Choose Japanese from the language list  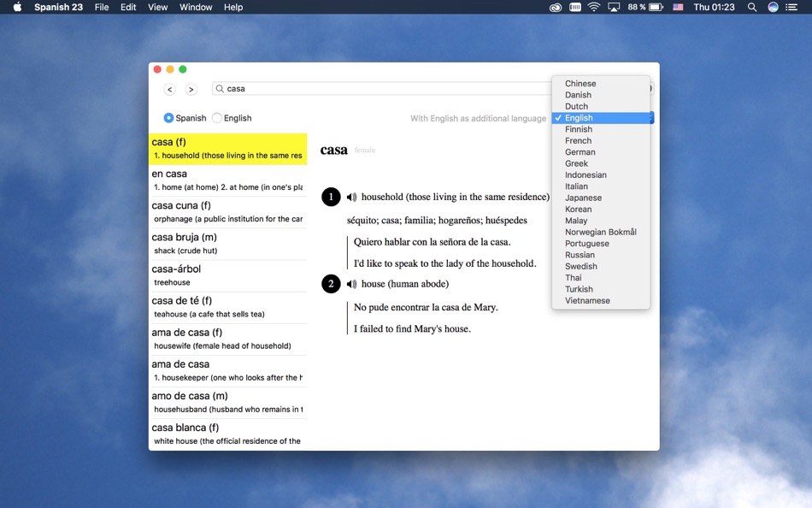click(601, 198)
